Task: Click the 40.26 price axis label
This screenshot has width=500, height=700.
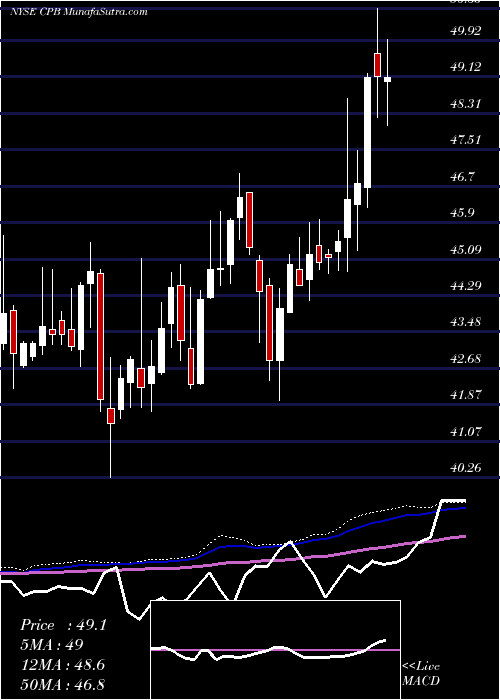Action: click(x=466, y=467)
